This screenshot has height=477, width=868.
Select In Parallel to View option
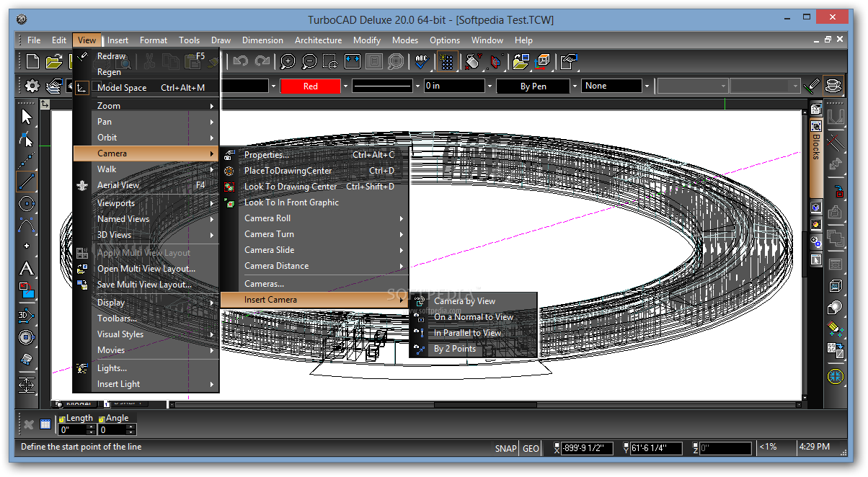point(474,333)
